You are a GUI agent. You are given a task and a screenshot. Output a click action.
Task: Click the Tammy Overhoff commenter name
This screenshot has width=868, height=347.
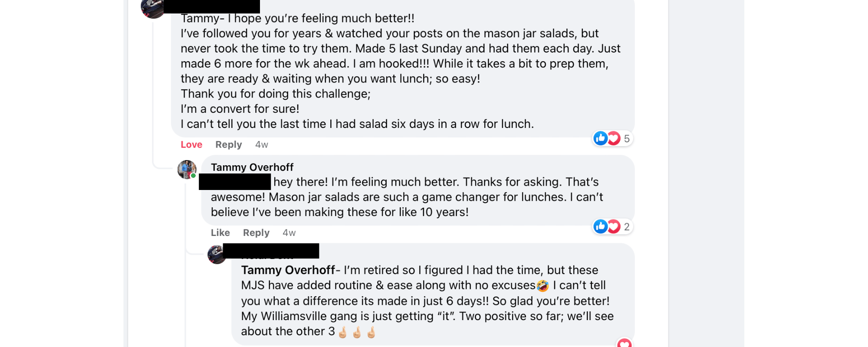tap(252, 167)
